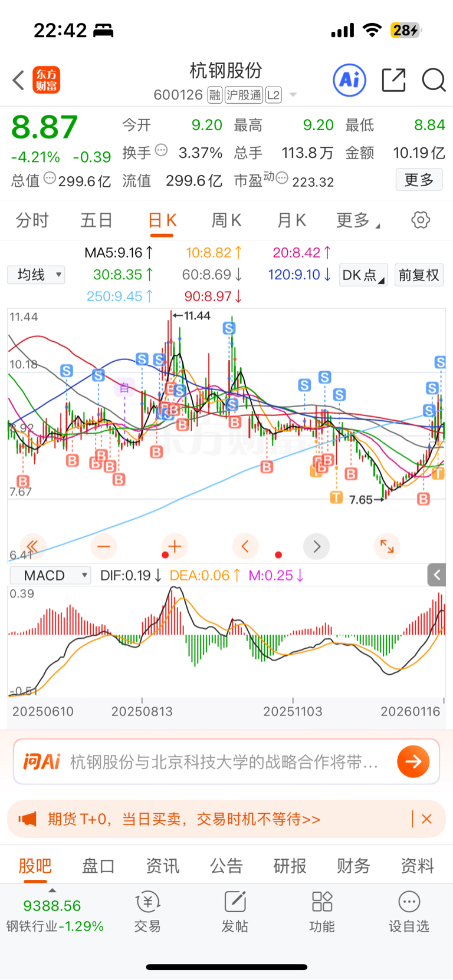Zoom in chart with plus icon
Image resolution: width=453 pixels, height=980 pixels.
(x=175, y=547)
